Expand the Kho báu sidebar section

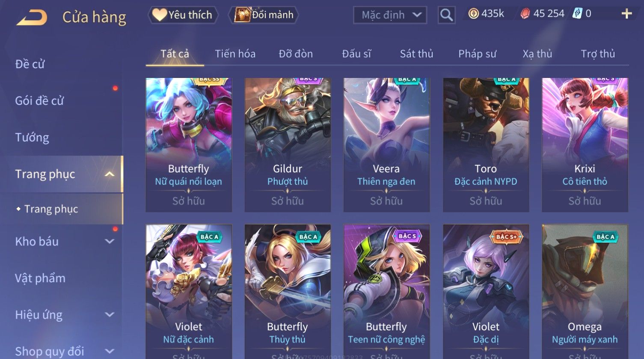pos(110,241)
